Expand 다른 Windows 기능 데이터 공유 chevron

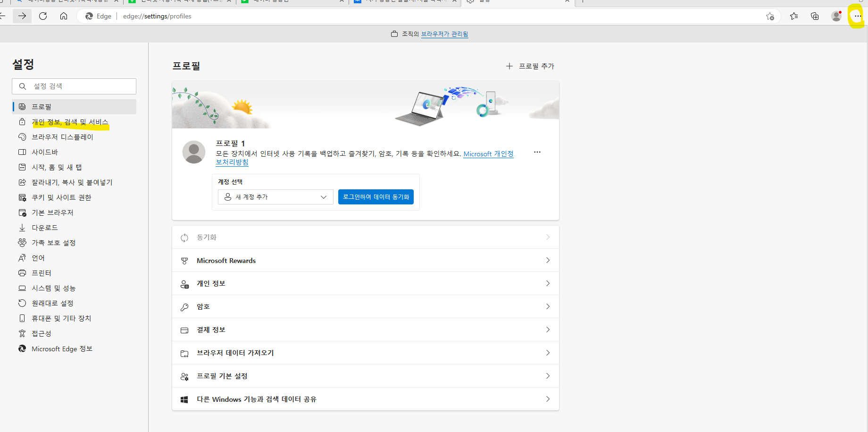coord(548,399)
